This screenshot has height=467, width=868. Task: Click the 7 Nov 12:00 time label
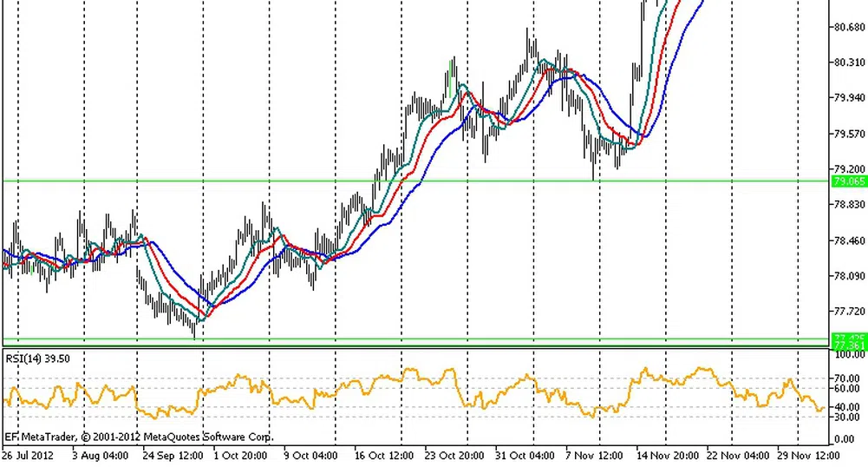pos(595,454)
